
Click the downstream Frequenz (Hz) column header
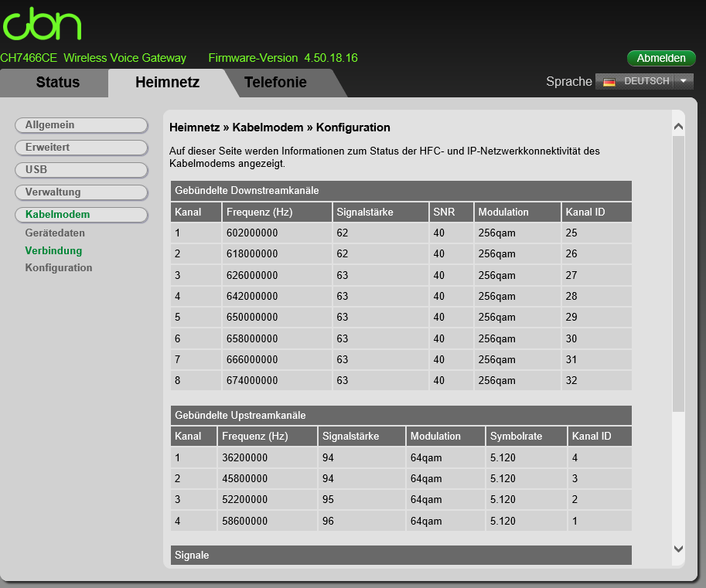click(277, 212)
